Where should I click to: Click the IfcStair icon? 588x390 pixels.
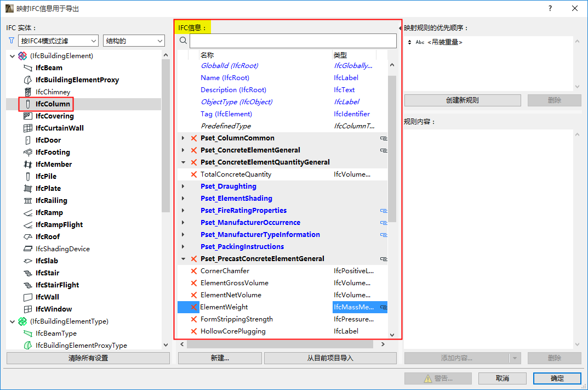coord(28,273)
